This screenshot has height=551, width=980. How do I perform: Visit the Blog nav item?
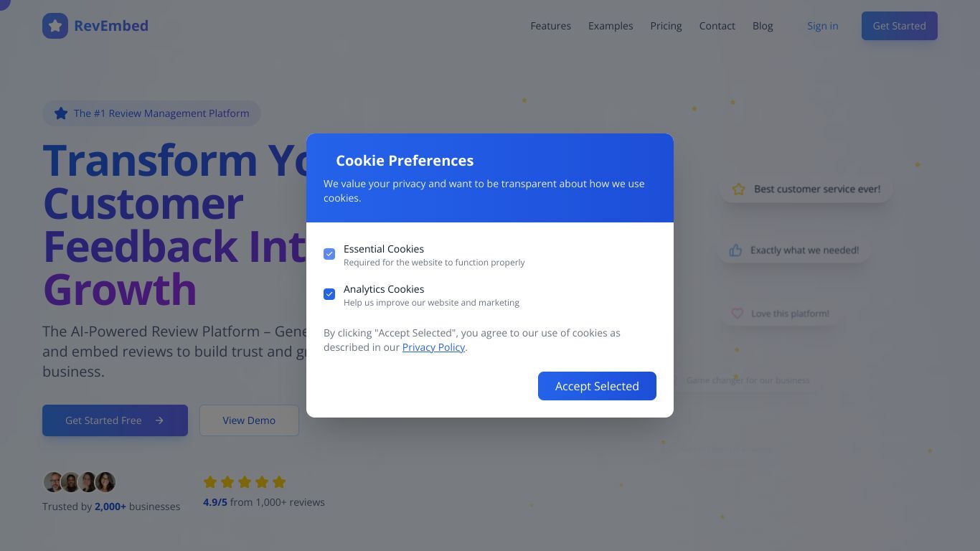[x=763, y=26]
